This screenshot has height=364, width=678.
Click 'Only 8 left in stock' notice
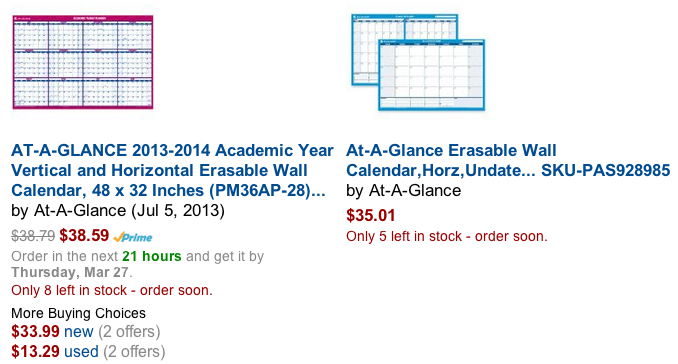coord(112,290)
